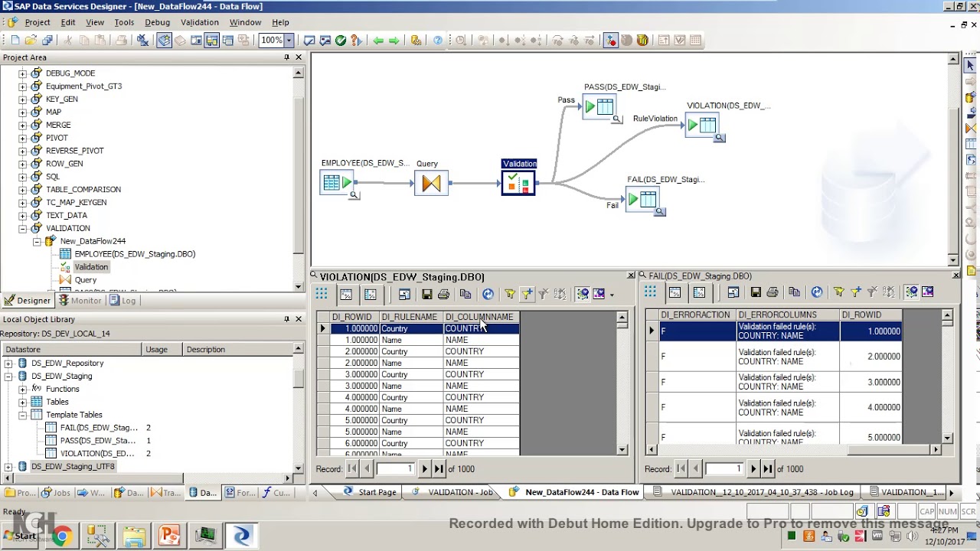Viewport: 980px width, 551px height.
Task: Click PowerPoint icon in Windows taskbar
Action: tap(169, 535)
